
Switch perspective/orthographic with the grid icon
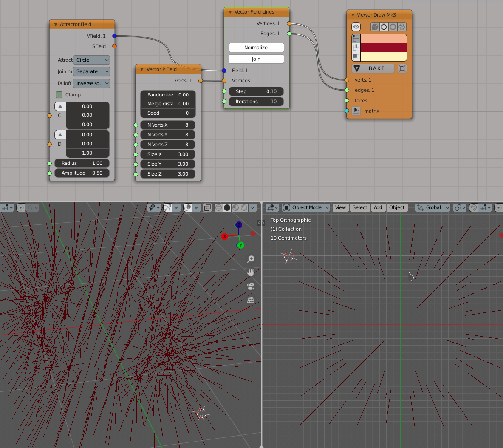[x=251, y=300]
